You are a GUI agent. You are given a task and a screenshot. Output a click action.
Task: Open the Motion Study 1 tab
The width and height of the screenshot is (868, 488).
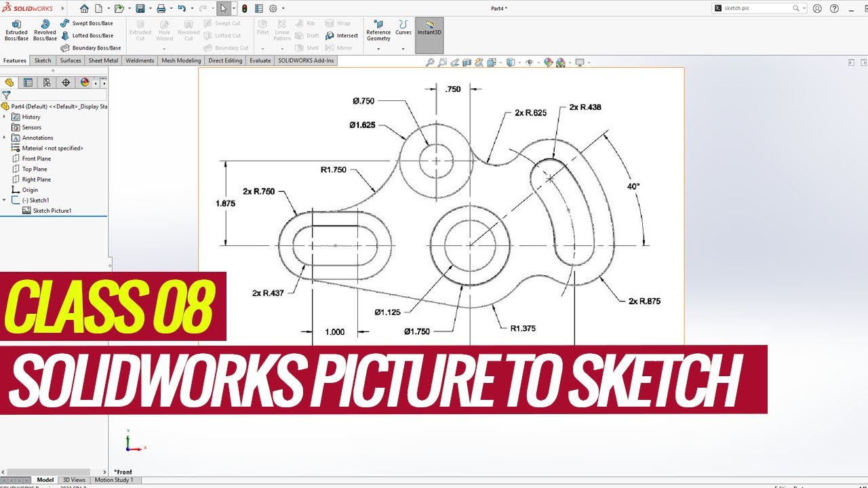[x=114, y=480]
